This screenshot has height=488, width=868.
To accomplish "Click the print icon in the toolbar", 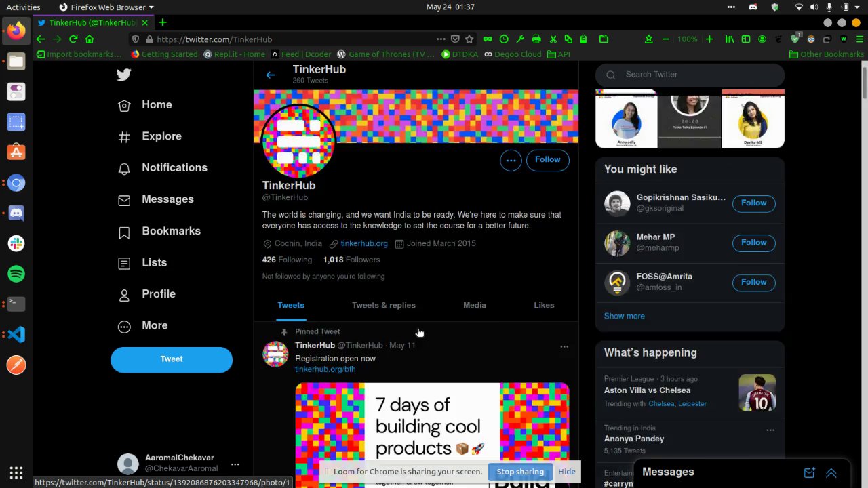I will tap(536, 39).
